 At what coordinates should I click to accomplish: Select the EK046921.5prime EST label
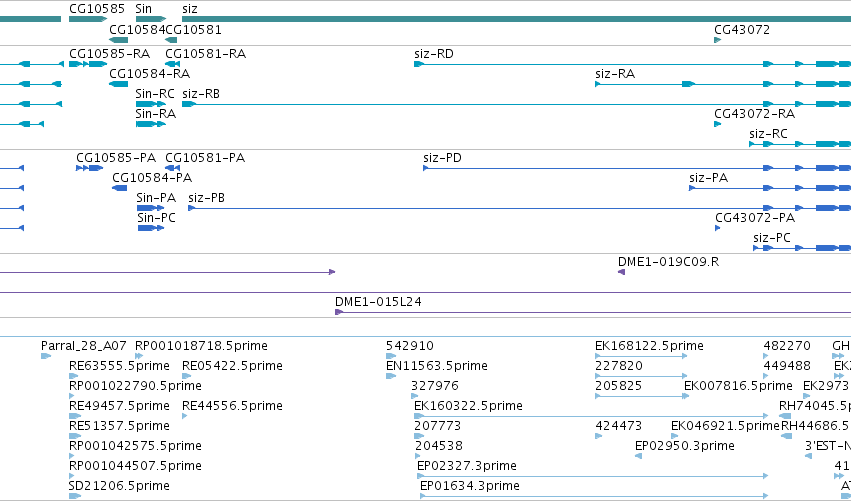click(x=725, y=426)
